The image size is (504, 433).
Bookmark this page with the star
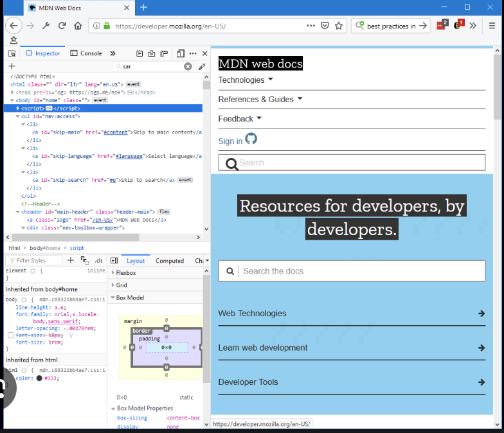(x=339, y=26)
